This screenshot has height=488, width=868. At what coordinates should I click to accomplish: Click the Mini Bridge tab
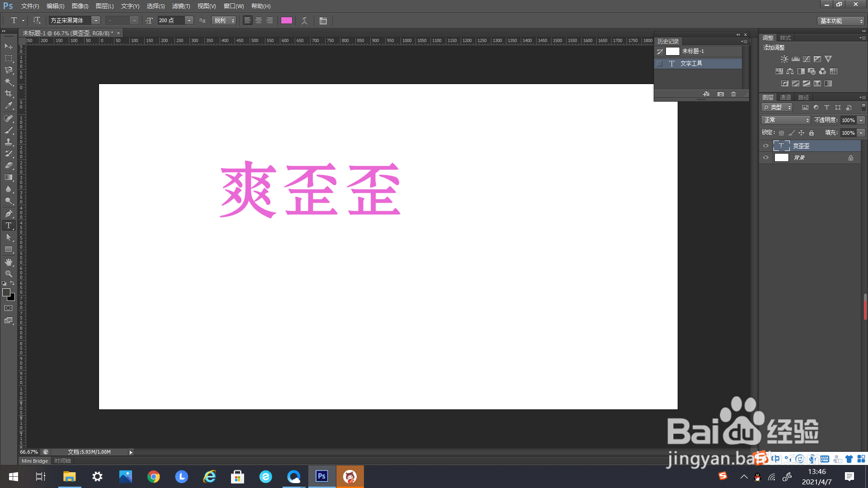[x=35, y=461]
